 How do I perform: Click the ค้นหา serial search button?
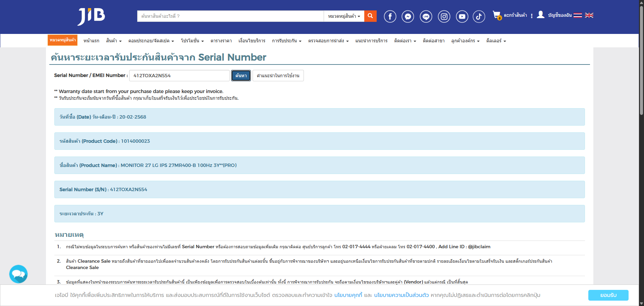241,76
